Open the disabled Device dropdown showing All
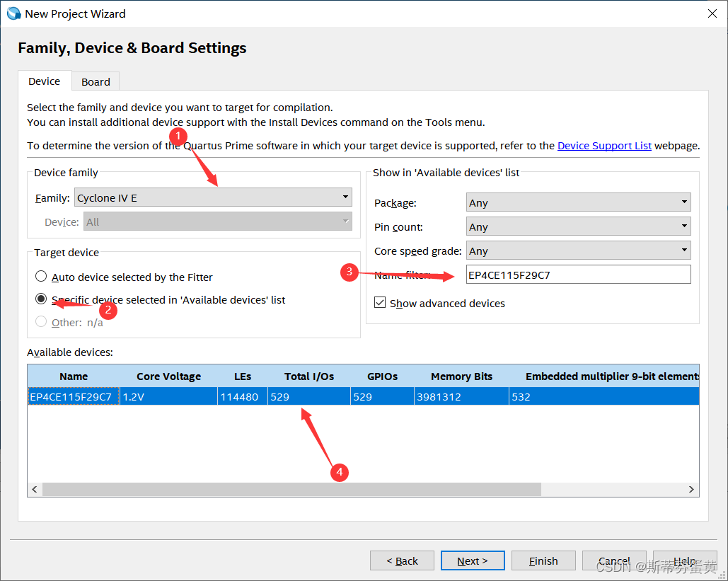The image size is (728, 581). click(x=218, y=222)
